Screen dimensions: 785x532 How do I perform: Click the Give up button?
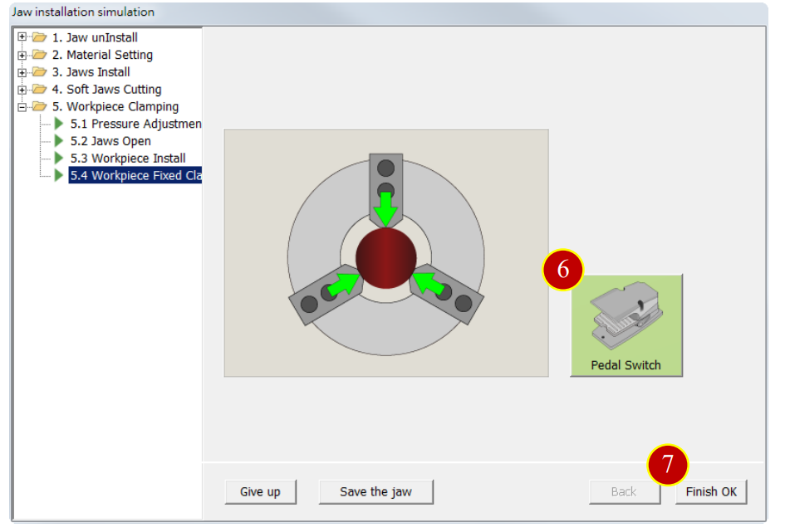[x=260, y=492]
